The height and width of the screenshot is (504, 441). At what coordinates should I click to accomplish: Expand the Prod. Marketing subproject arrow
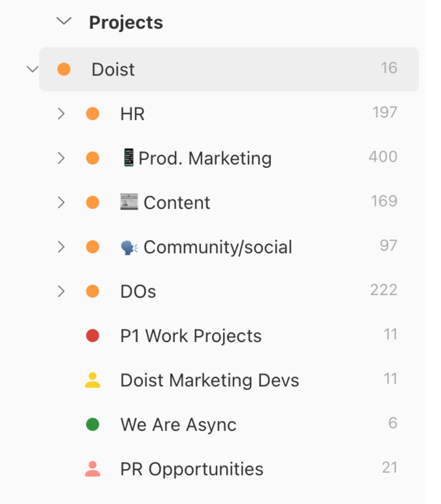pos(61,158)
